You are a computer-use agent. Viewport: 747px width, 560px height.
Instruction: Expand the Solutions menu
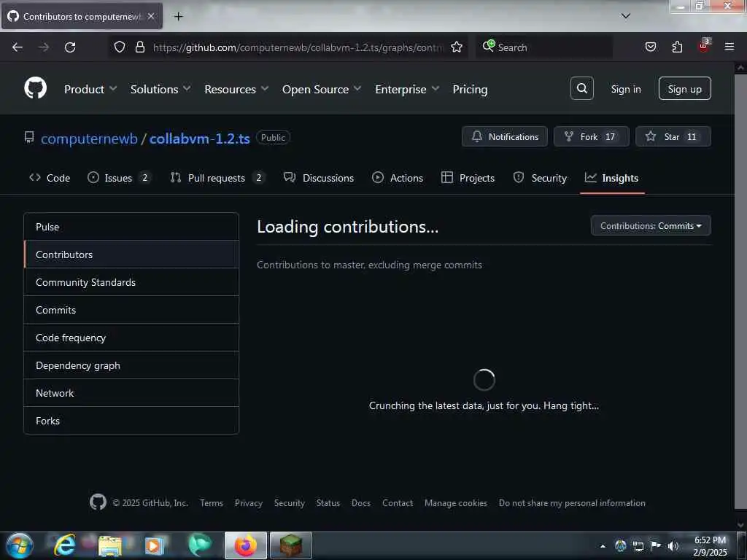(160, 89)
